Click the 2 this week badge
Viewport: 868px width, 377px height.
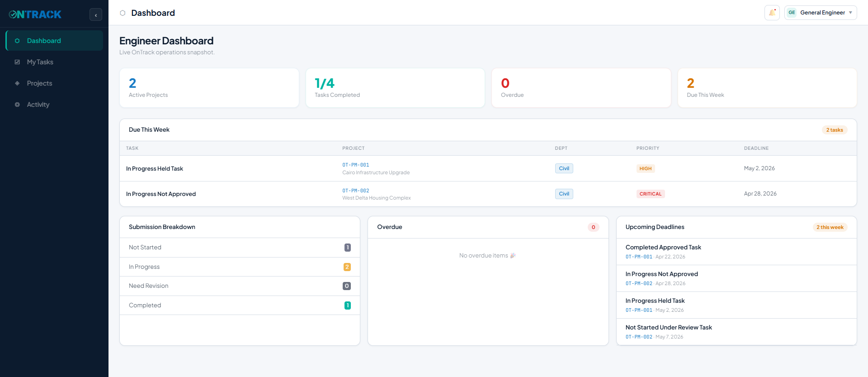(x=830, y=227)
